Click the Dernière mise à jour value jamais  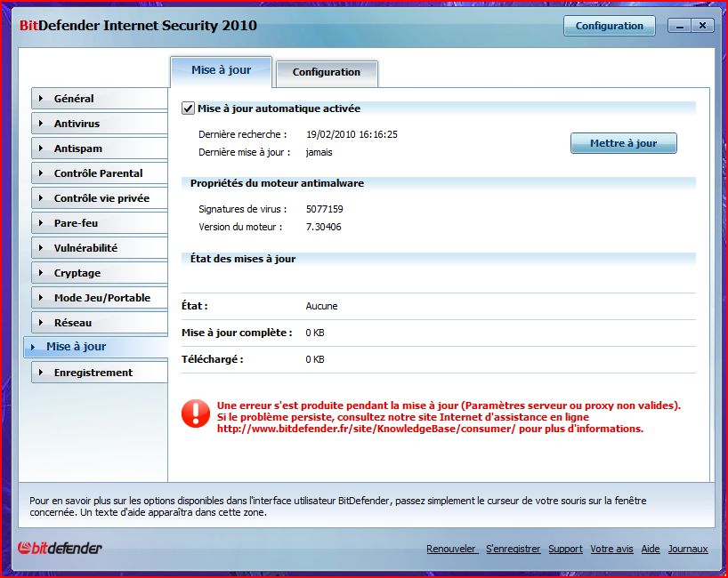click(319, 152)
